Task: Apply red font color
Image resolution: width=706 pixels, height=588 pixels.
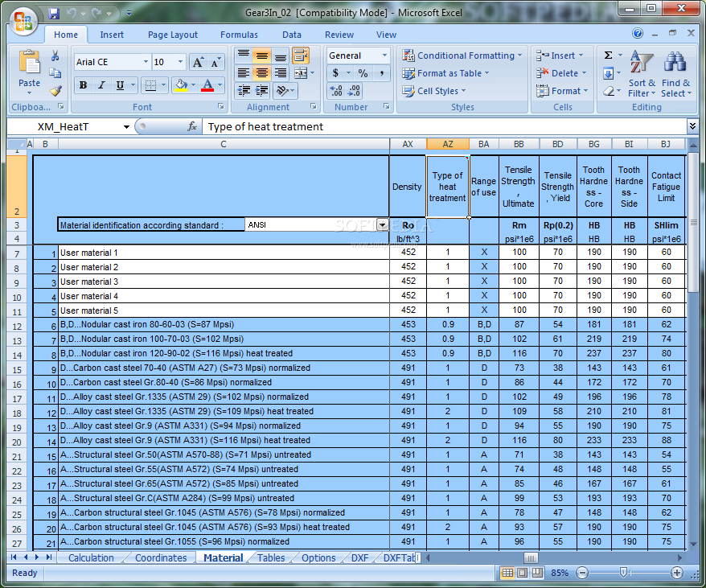Action: pos(207,84)
